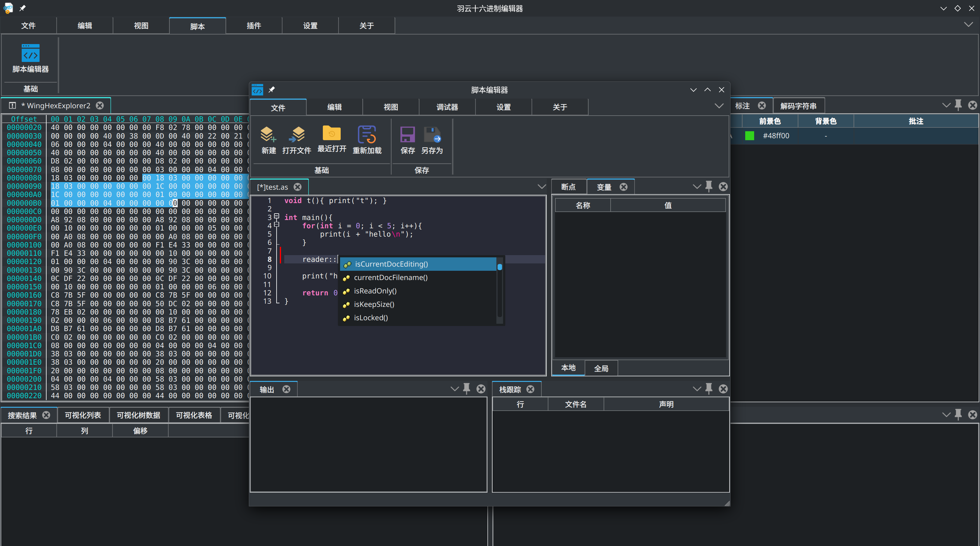
Task: Click the 保存 save icon
Action: tap(407, 140)
